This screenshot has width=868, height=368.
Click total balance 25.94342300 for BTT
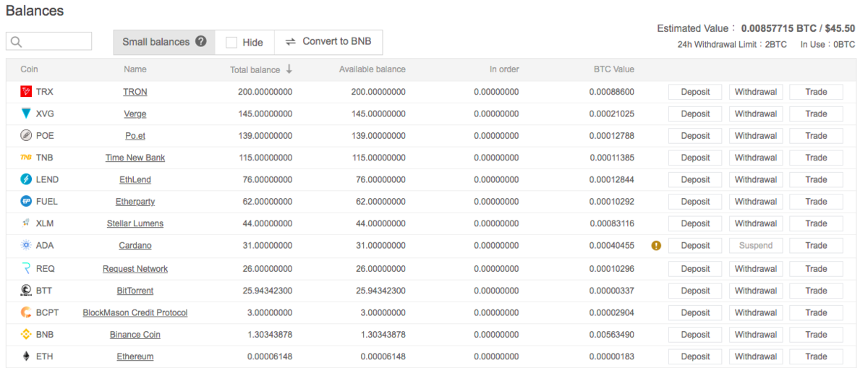point(265,291)
